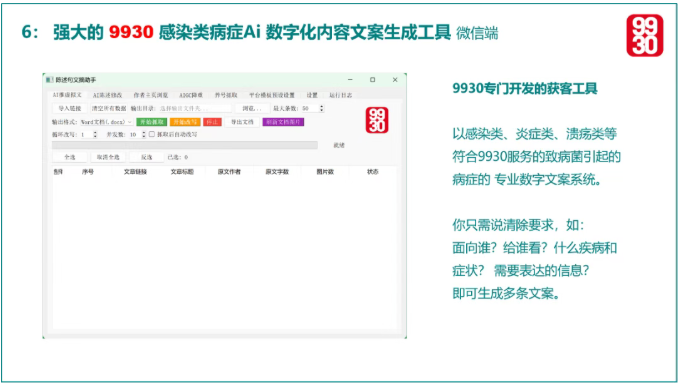Viewport: 680px width, 385px height.
Task: Click the 序号 column header
Action: point(88,172)
